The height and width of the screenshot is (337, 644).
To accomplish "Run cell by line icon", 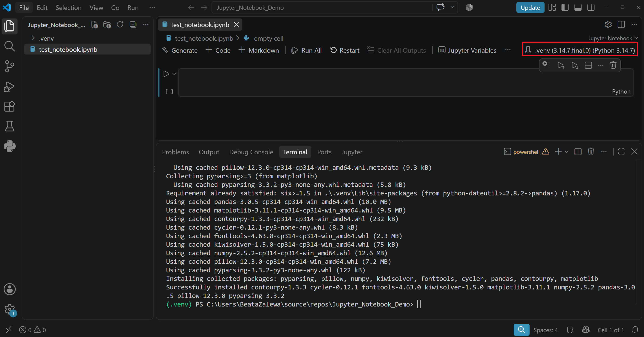I will 546,65.
